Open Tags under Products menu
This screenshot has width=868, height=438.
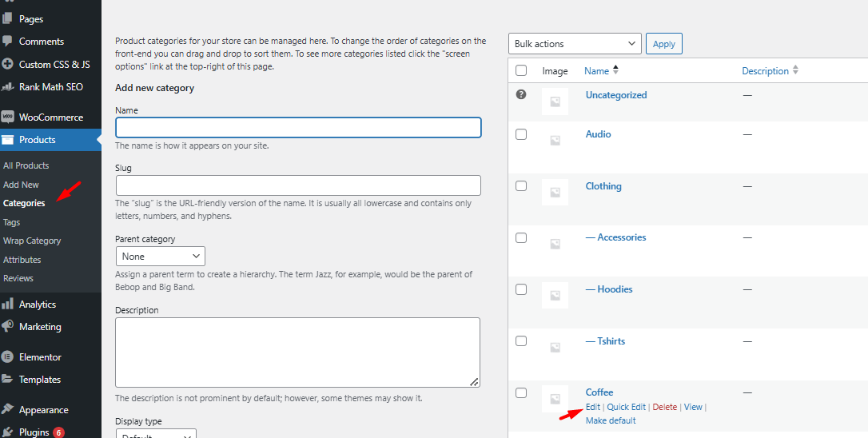(x=12, y=222)
